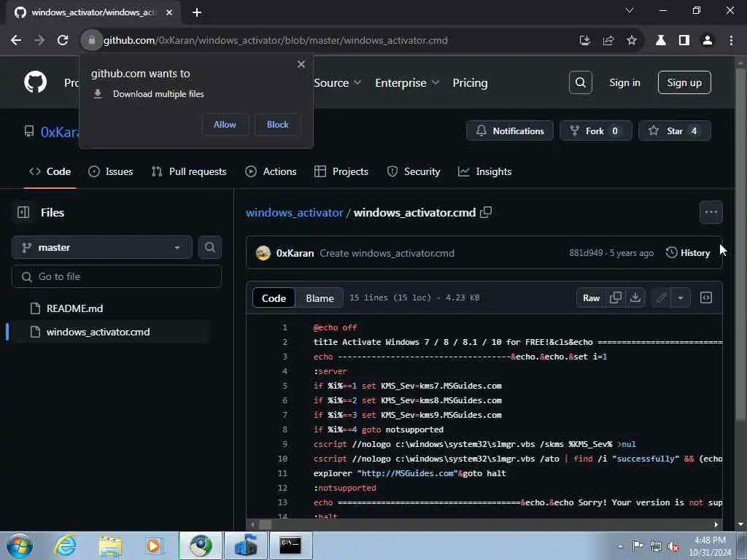Block multiple file downloads
Image resolution: width=747 pixels, height=560 pixels.
[278, 124]
